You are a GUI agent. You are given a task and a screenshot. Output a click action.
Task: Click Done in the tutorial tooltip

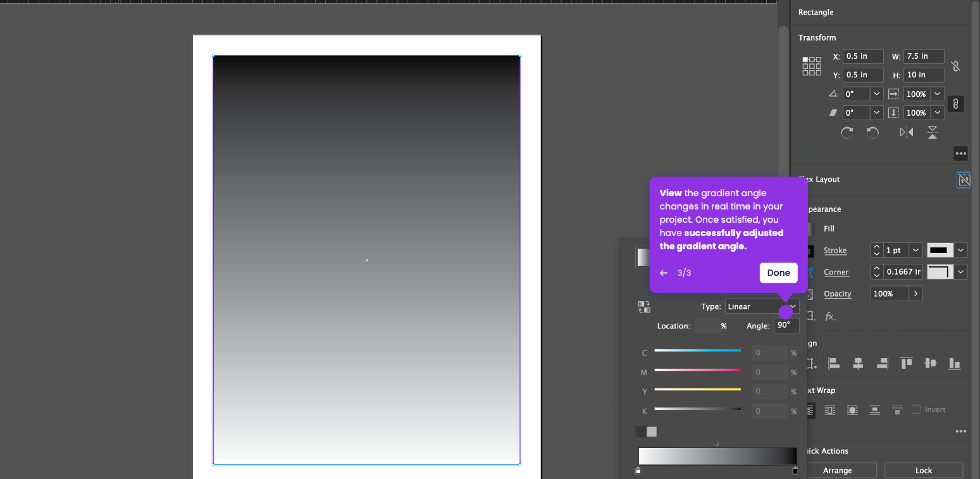[x=778, y=273]
